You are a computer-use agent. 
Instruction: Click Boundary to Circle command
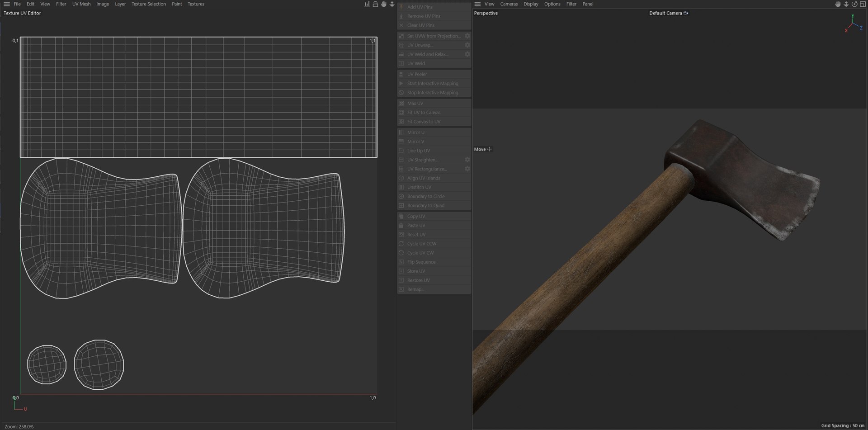(434, 196)
